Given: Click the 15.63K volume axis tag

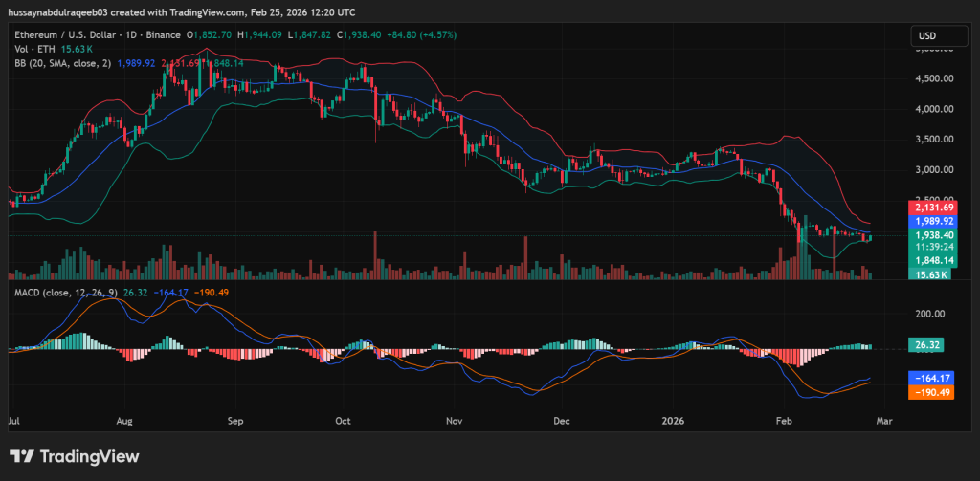Looking at the screenshot, I should click(x=929, y=274).
